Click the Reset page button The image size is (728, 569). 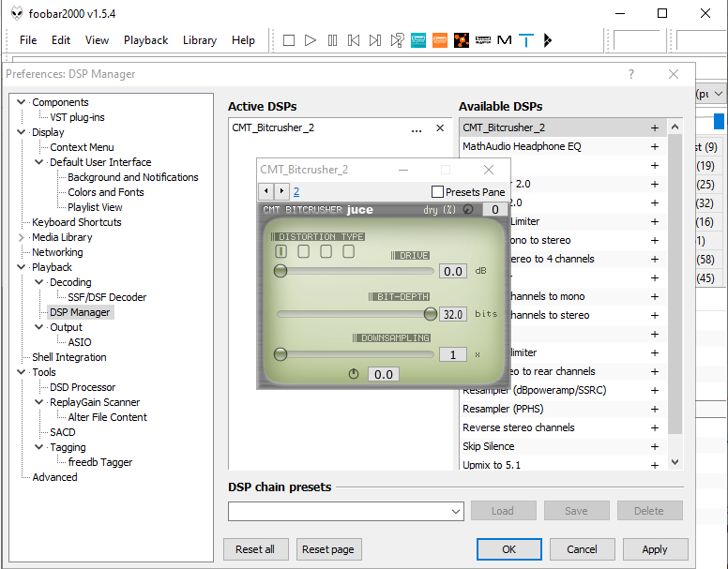pyautogui.click(x=327, y=549)
